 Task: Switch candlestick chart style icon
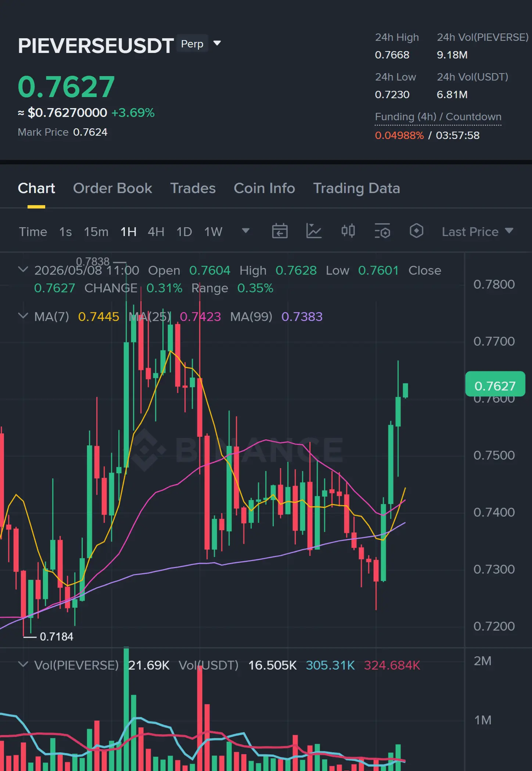click(348, 231)
